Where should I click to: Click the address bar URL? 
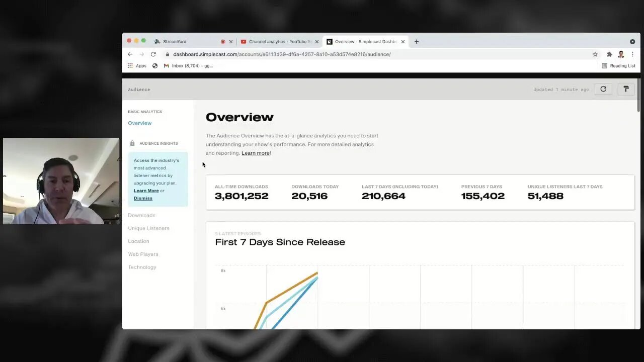[282, 54]
